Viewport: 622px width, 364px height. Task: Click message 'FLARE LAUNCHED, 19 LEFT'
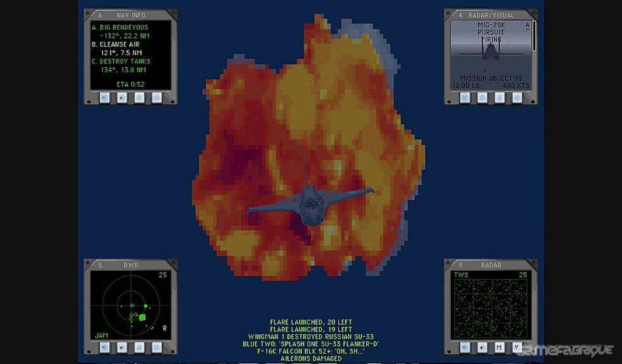point(311,330)
